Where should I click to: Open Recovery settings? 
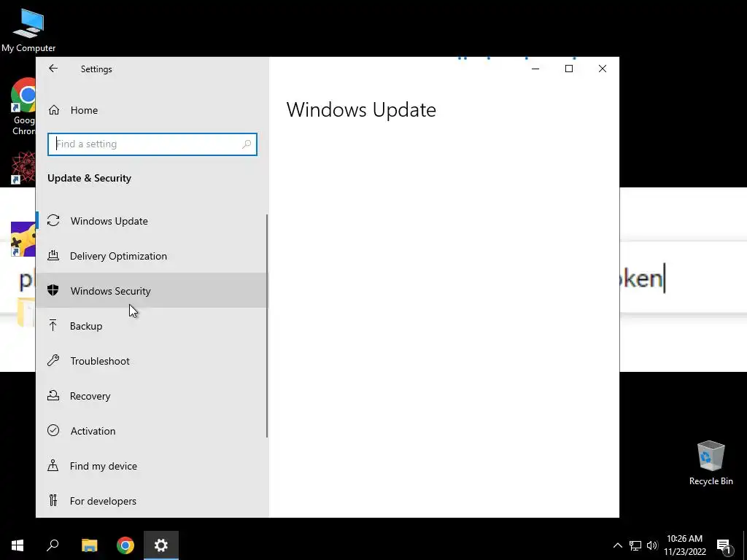pos(152,396)
